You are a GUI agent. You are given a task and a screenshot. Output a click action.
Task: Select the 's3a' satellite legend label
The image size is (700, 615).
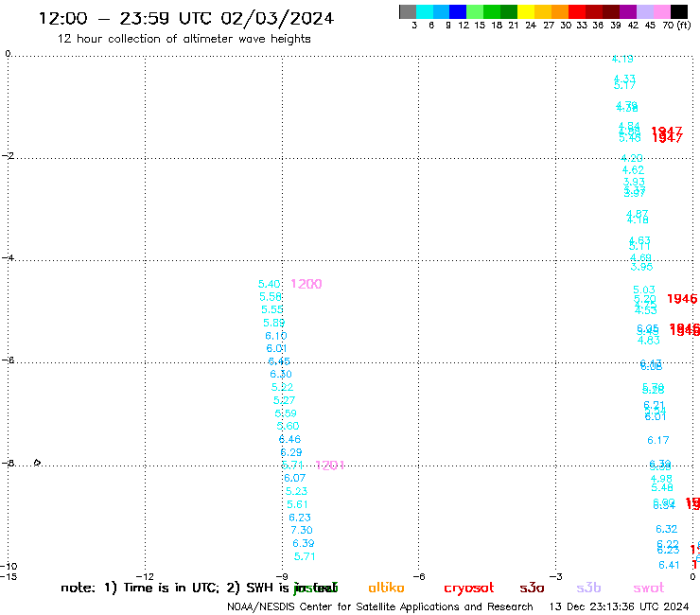click(x=532, y=588)
